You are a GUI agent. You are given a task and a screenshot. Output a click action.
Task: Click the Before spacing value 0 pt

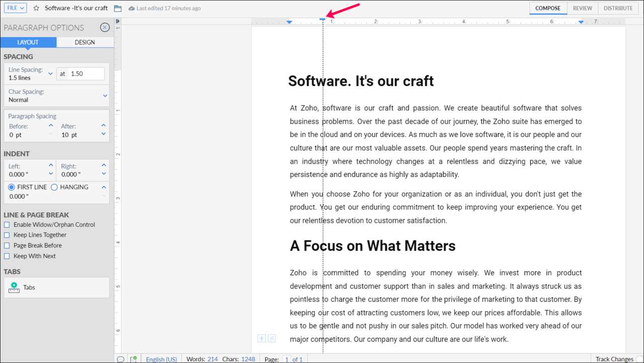coord(15,135)
